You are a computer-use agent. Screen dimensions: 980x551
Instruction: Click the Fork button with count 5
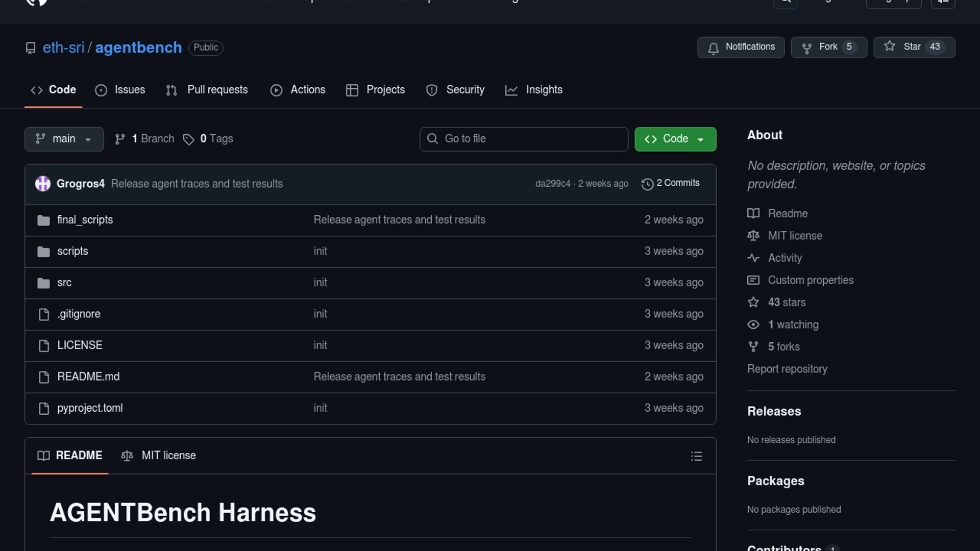(828, 47)
